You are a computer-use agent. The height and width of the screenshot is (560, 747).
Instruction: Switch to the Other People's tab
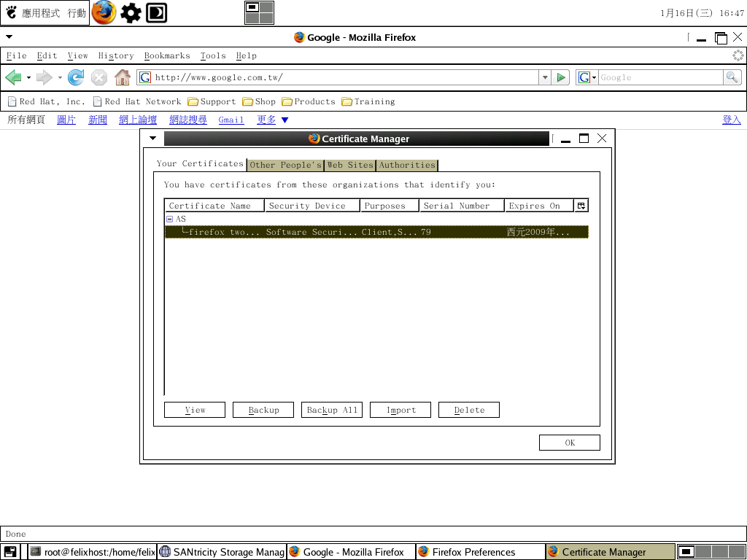click(285, 166)
